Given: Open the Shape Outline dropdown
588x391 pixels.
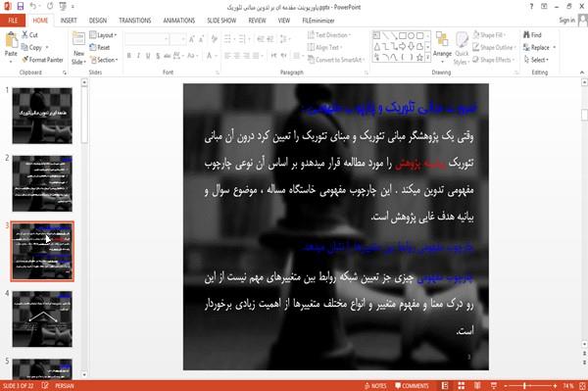Looking at the screenshot, I should click(x=494, y=47).
